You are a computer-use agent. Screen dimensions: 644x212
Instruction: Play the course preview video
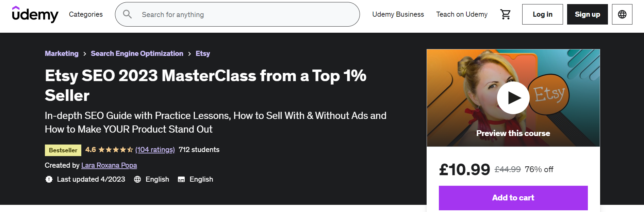coord(513,98)
